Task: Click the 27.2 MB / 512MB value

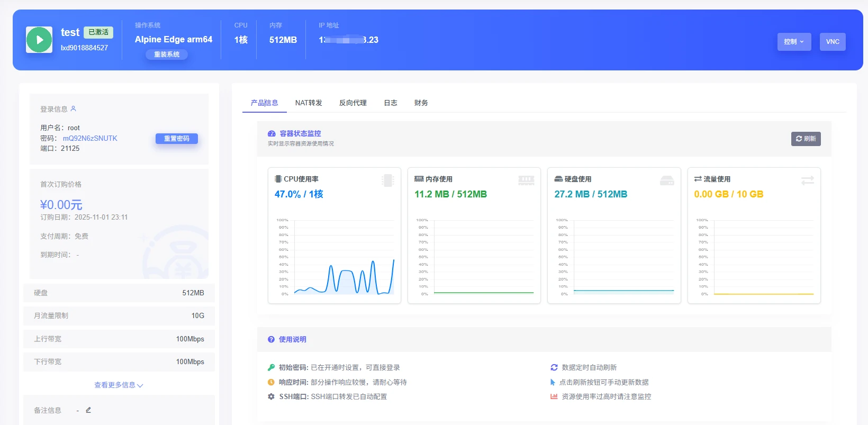Action: [591, 194]
